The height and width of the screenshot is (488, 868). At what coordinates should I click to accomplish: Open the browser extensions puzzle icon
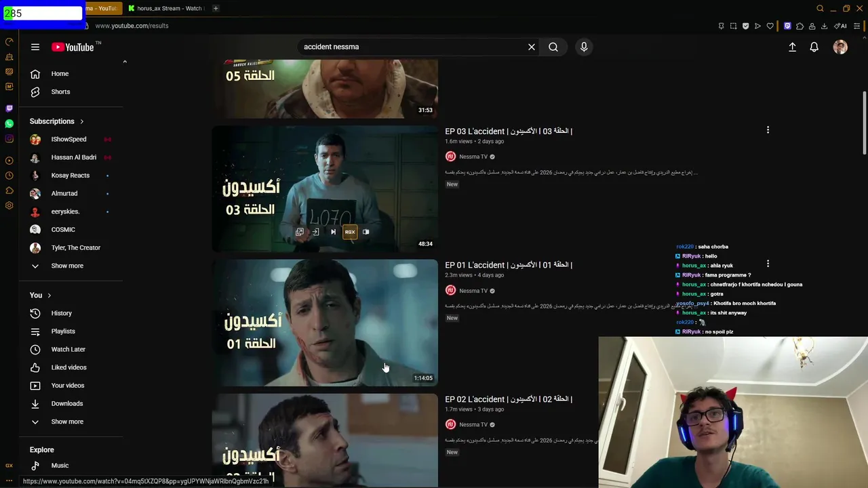tap(800, 26)
